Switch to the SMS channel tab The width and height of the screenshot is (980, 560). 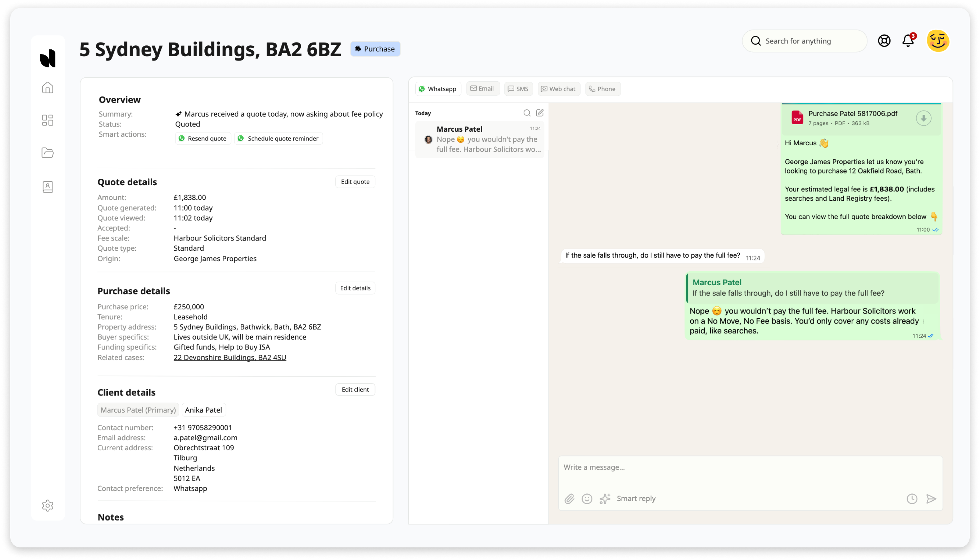coord(518,89)
